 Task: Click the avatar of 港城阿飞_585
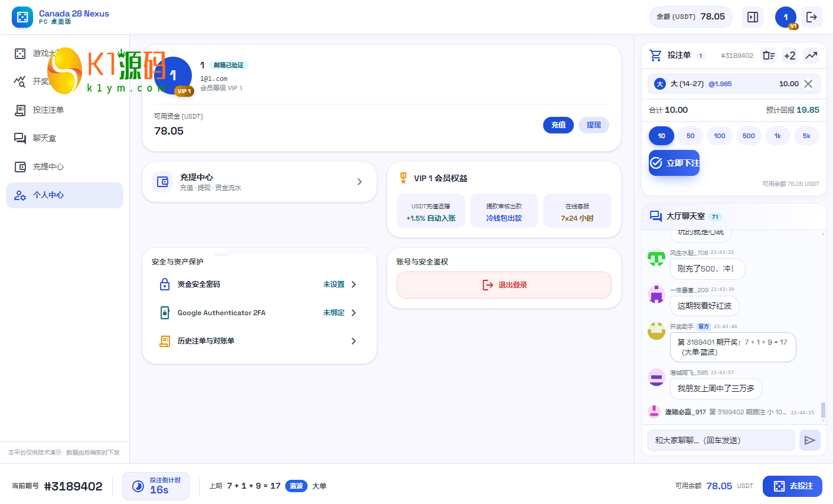coord(656,377)
